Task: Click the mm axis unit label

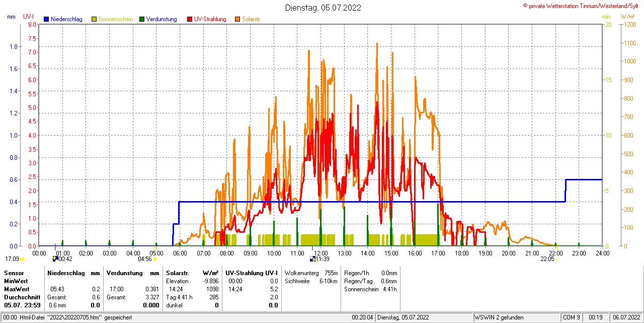Action: pos(12,17)
